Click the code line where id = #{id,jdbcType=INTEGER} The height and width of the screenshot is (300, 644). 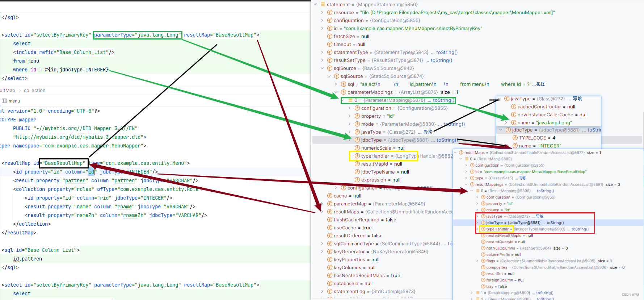coord(61,70)
